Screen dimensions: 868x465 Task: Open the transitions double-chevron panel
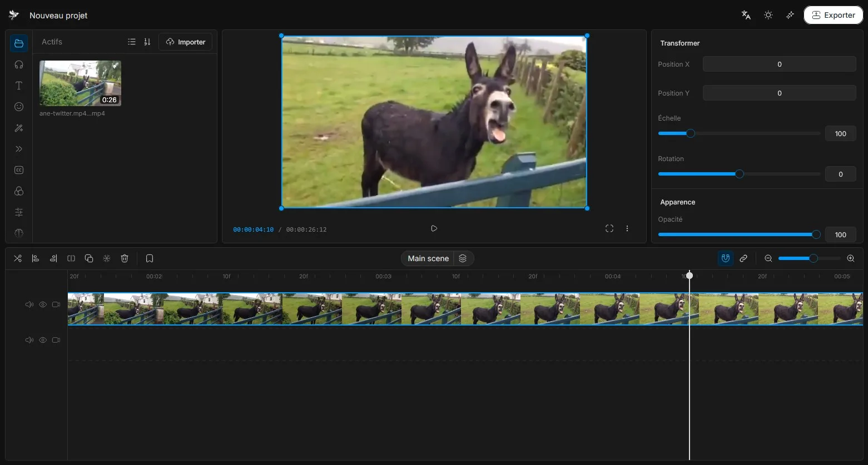(x=19, y=149)
